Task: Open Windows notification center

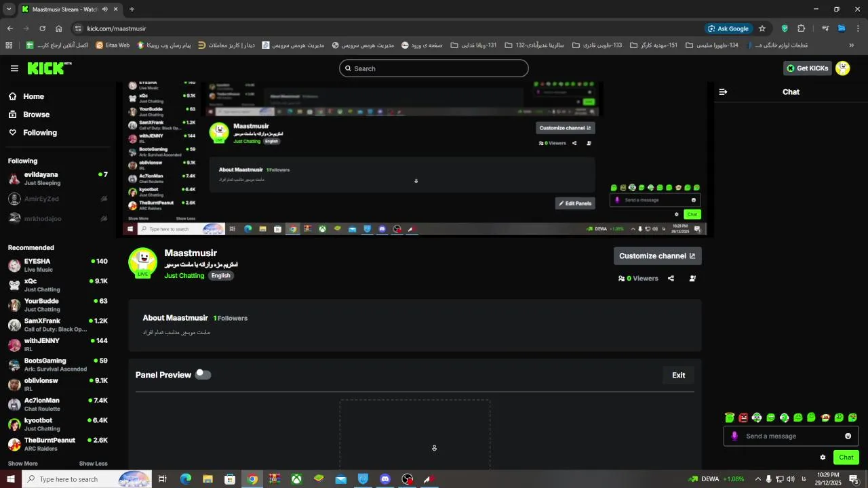Action: [854, 479]
